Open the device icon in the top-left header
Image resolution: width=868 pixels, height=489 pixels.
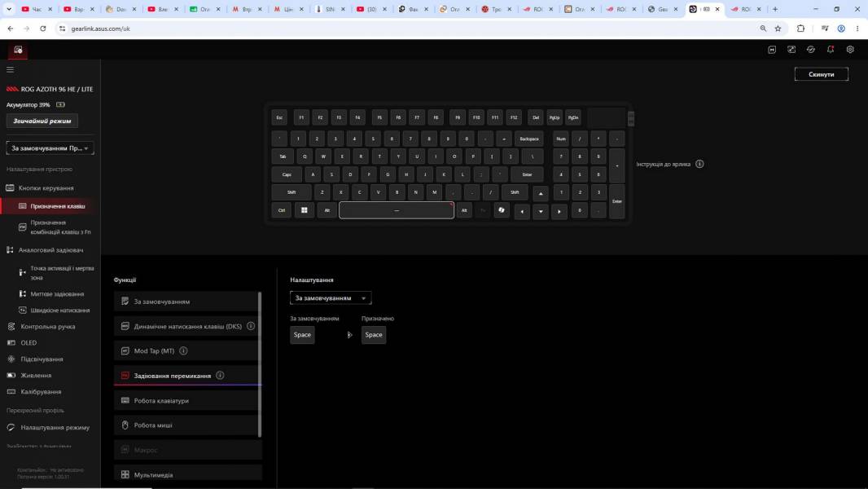click(x=18, y=50)
